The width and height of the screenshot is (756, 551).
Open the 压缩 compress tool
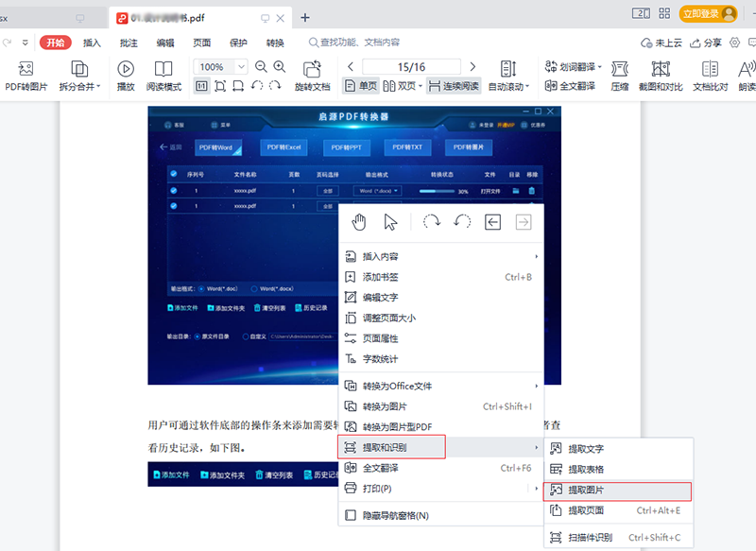click(x=620, y=77)
